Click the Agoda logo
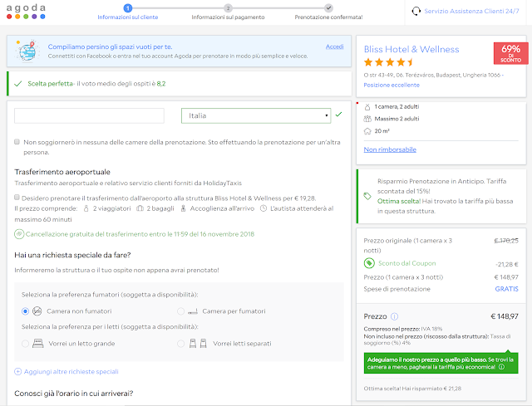The width and height of the screenshot is (532, 406). click(26, 11)
